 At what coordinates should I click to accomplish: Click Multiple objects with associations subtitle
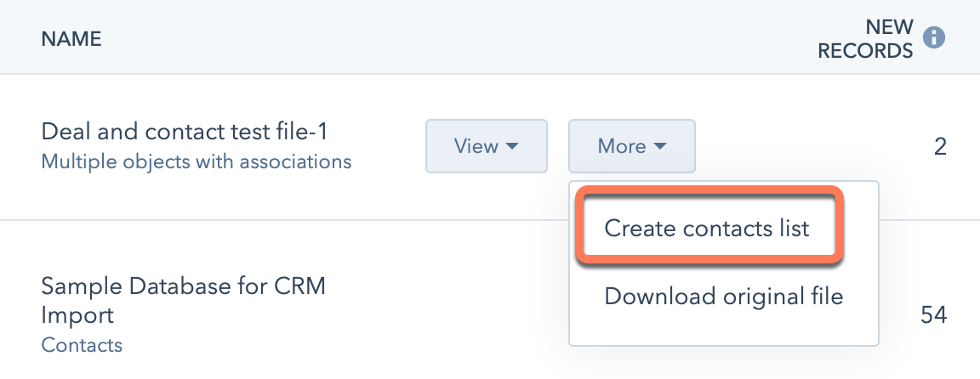[x=196, y=161]
